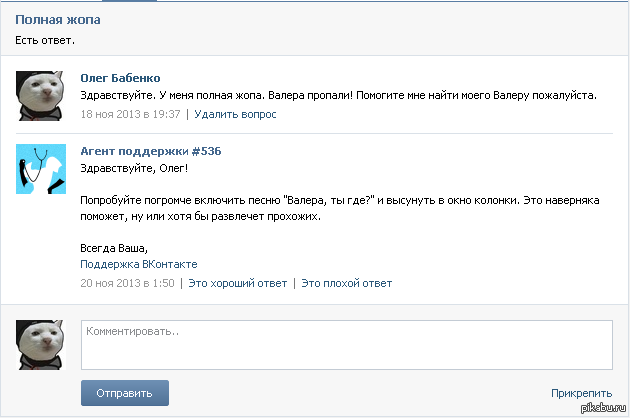This screenshot has width=631, height=419.
Task: Click the answer timestamp 20 ноя 2013 в 1:50
Action: tap(127, 283)
